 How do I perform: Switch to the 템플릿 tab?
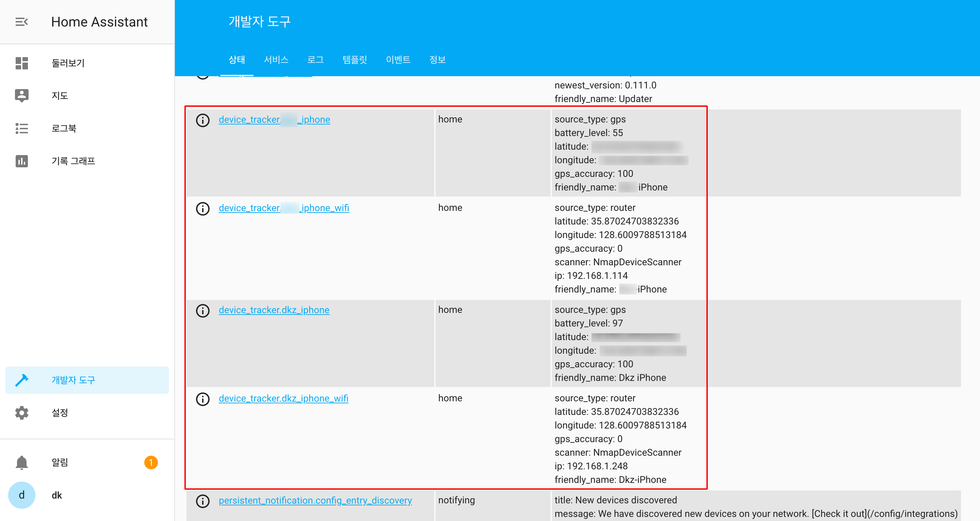[x=355, y=60]
